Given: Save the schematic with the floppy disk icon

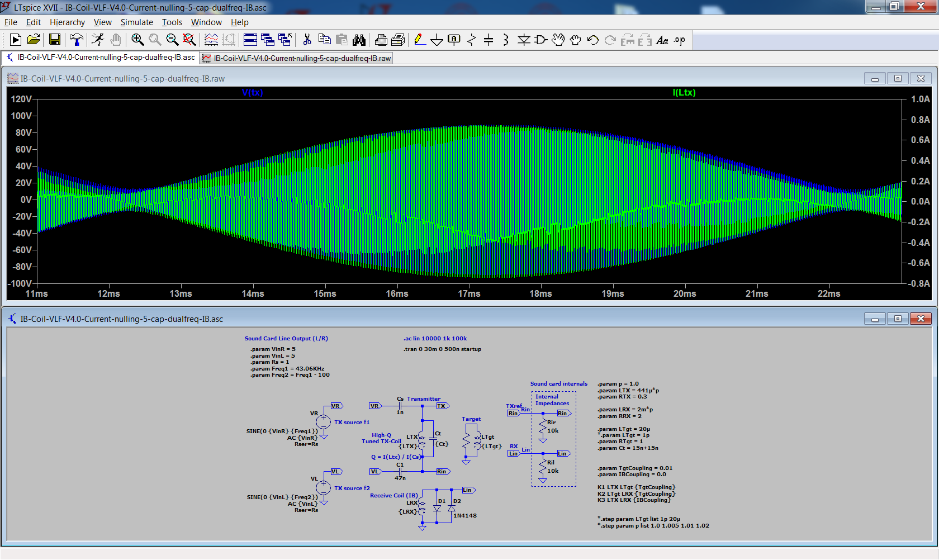Looking at the screenshot, I should [x=54, y=40].
